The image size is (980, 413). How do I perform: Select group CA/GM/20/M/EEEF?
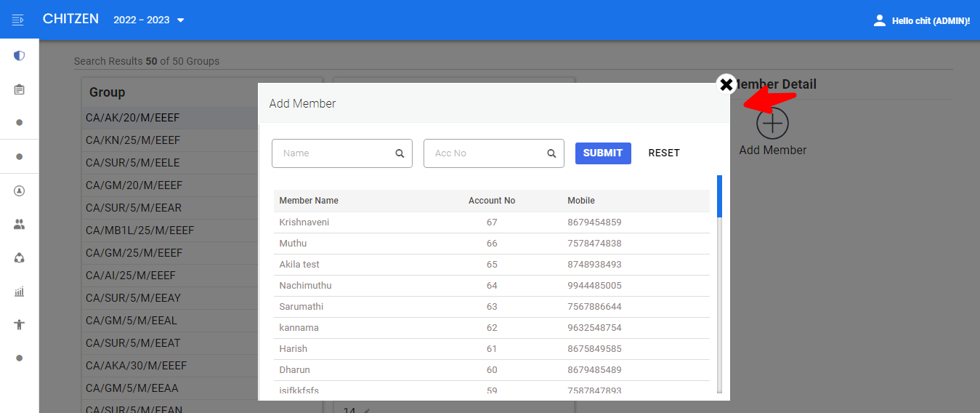pos(170,185)
